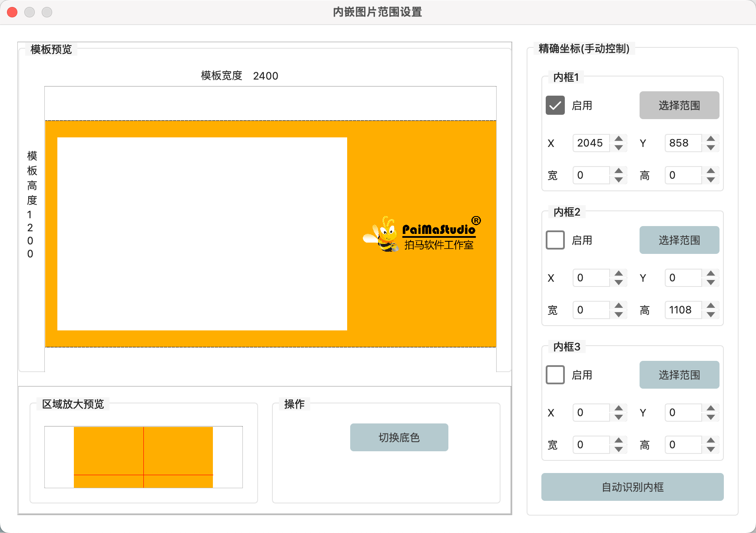Screen dimensions: 756x533
Task: Click 选择范围 button for 内框3
Action: point(679,374)
